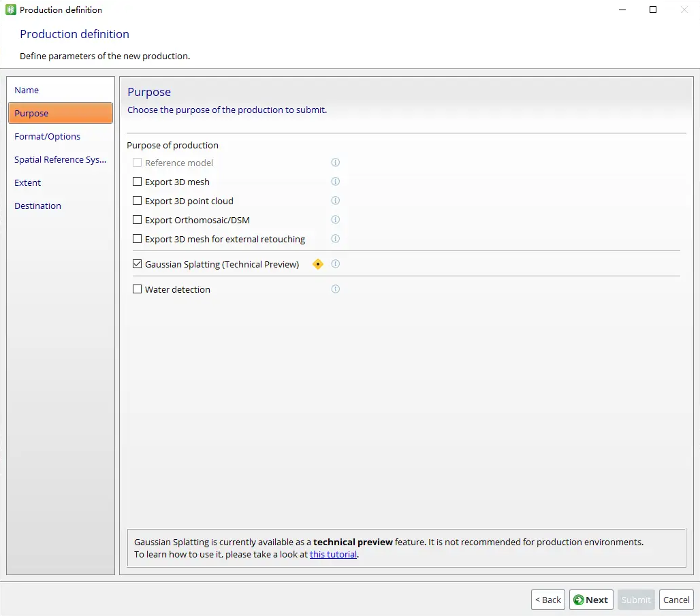This screenshot has height=616, width=700.
Task: Cancel the production definition dialog
Action: pos(676,600)
